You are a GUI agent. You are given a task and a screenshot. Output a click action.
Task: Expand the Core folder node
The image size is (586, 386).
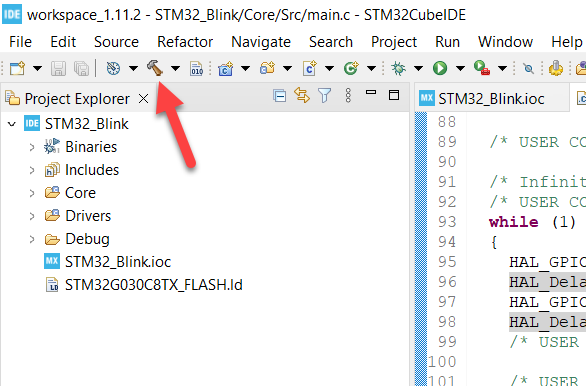pyautogui.click(x=32, y=193)
